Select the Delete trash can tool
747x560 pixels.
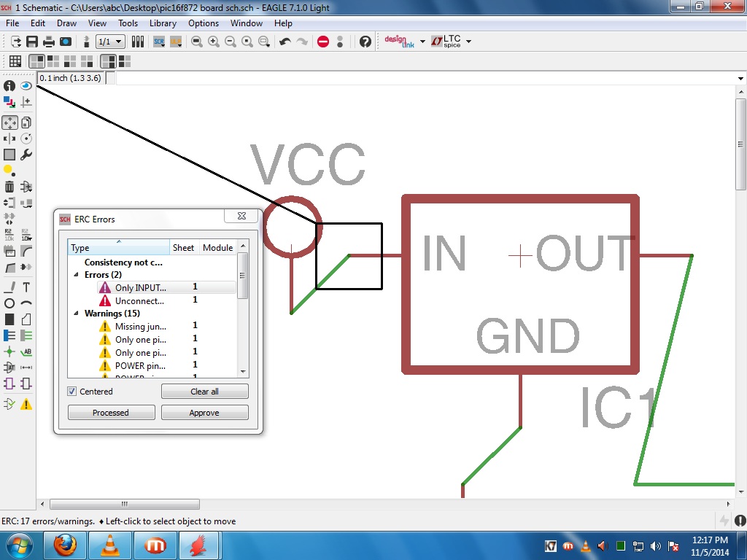(x=9, y=187)
